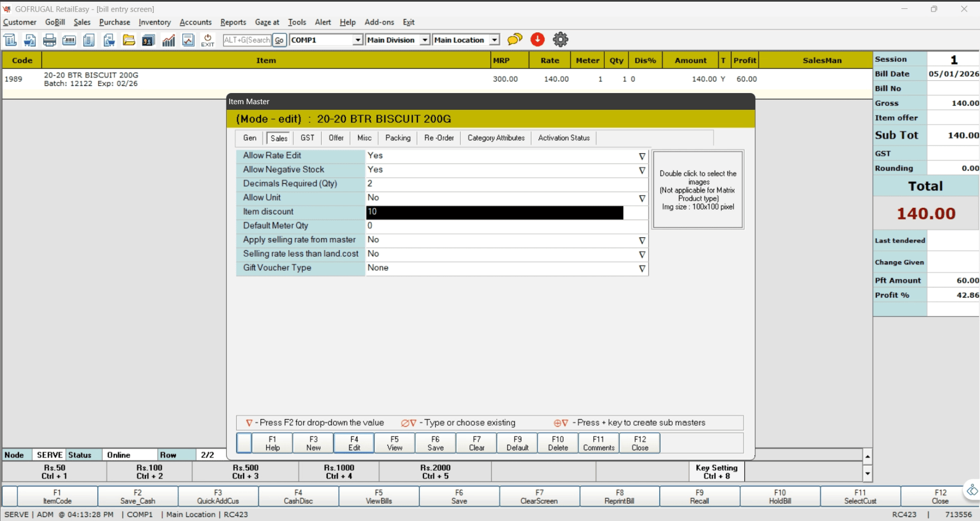This screenshot has width=980, height=521.
Task: Click the F6 Save button in Item Master
Action: 435,443
